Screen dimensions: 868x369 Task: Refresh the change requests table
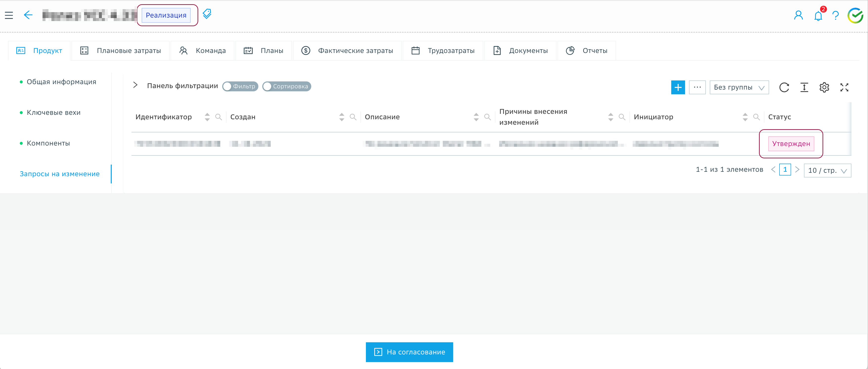click(x=784, y=87)
